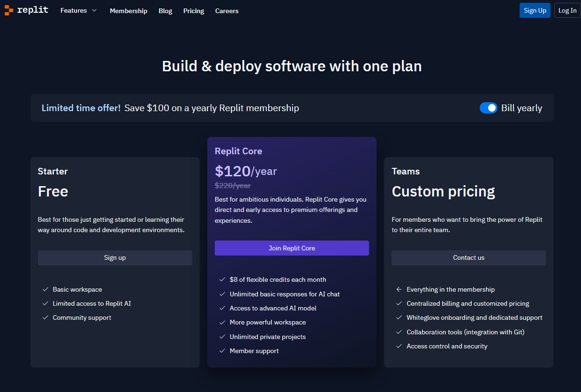Click the Join Replit Core button
The width and height of the screenshot is (581, 392).
coord(292,248)
